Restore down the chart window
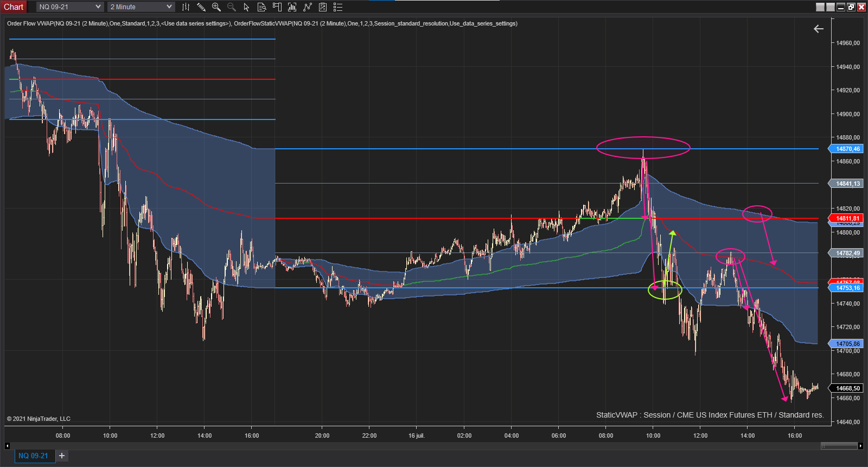 (851, 7)
